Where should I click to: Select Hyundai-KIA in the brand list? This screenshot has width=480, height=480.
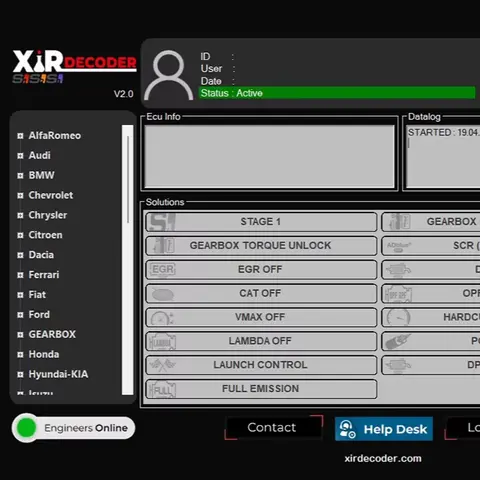point(58,374)
